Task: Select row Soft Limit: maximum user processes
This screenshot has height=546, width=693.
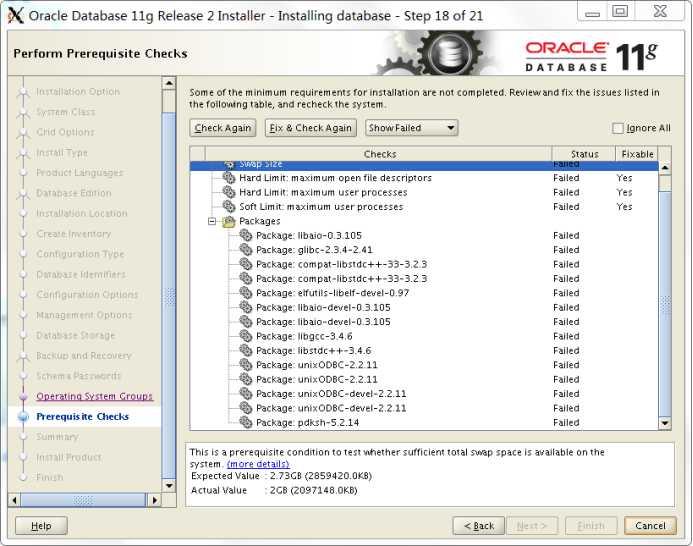Action: click(x=424, y=206)
